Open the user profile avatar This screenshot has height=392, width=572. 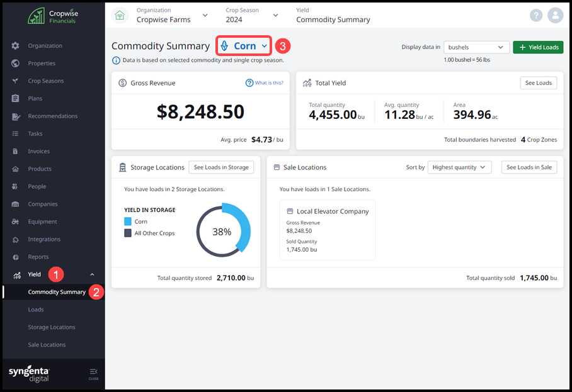pyautogui.click(x=555, y=15)
